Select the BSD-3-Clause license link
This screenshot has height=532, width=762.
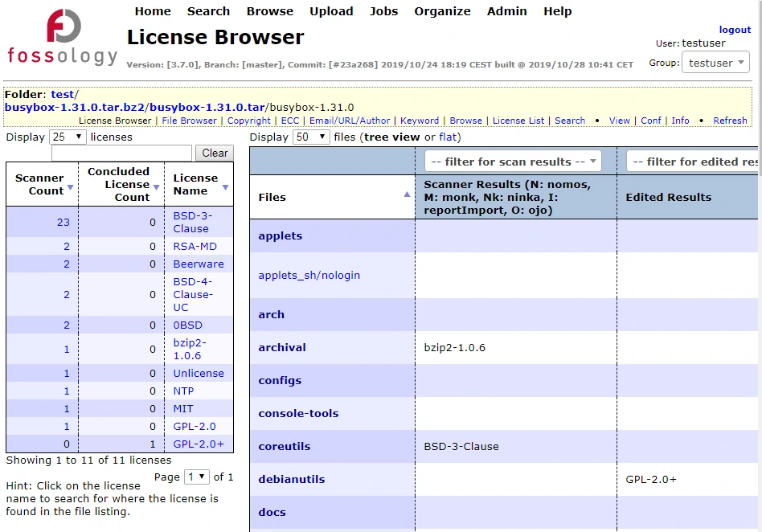tap(192, 222)
